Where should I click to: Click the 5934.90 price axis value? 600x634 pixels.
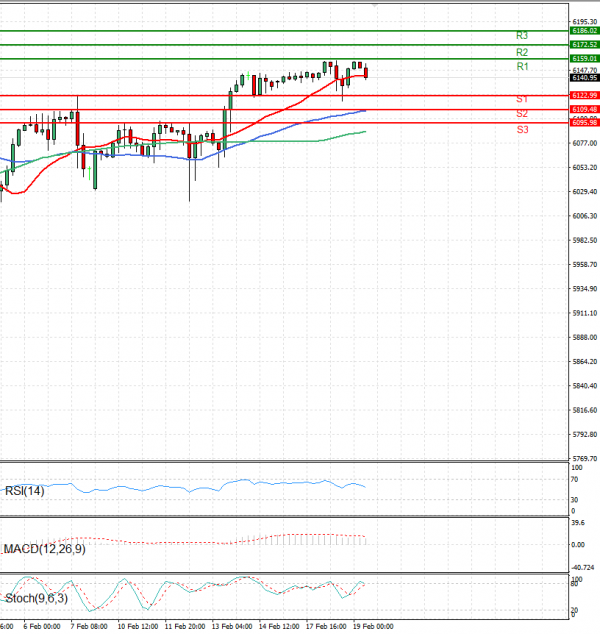[585, 289]
